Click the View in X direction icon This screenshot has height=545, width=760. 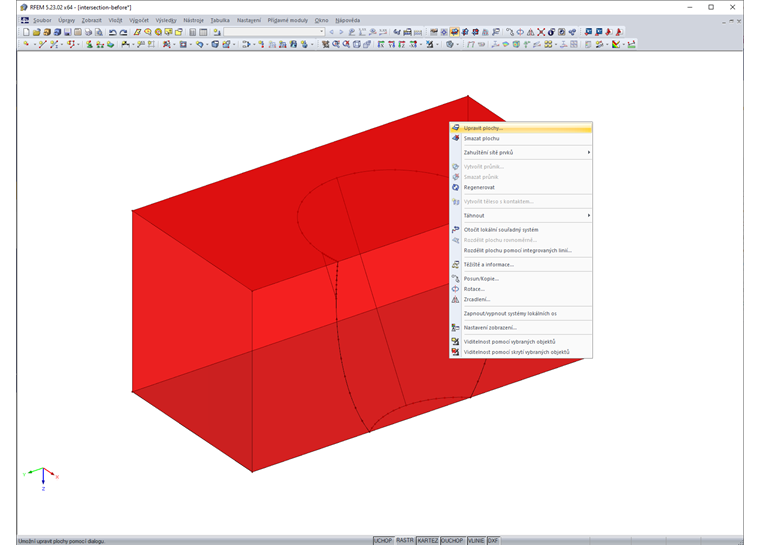coord(381,44)
